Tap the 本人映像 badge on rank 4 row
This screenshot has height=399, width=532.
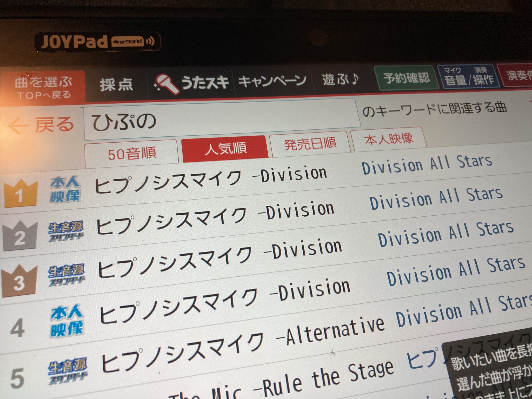point(67,322)
